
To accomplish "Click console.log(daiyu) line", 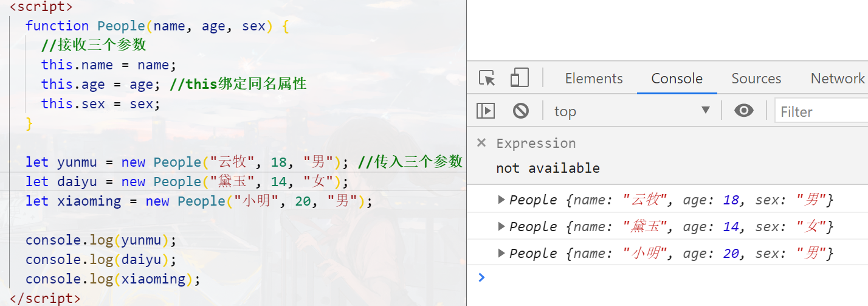I will click(x=101, y=259).
